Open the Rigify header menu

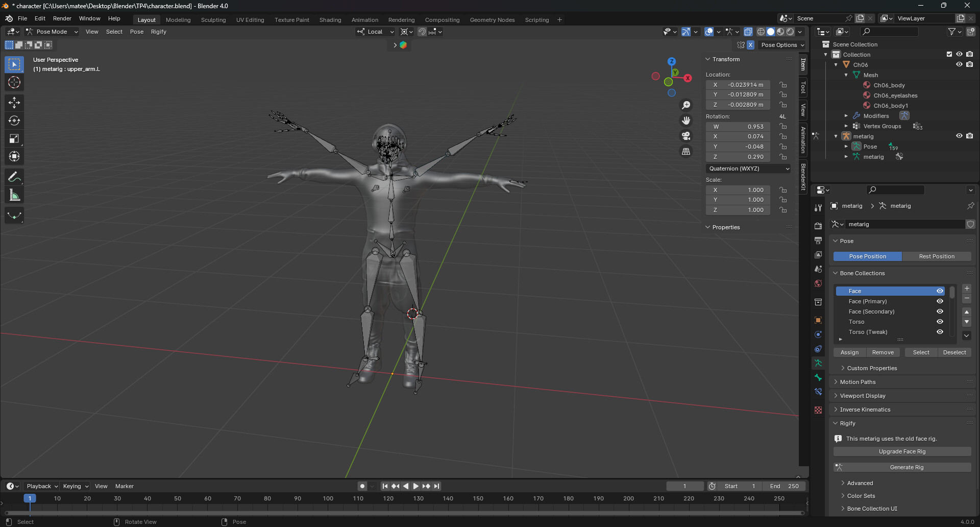(159, 32)
